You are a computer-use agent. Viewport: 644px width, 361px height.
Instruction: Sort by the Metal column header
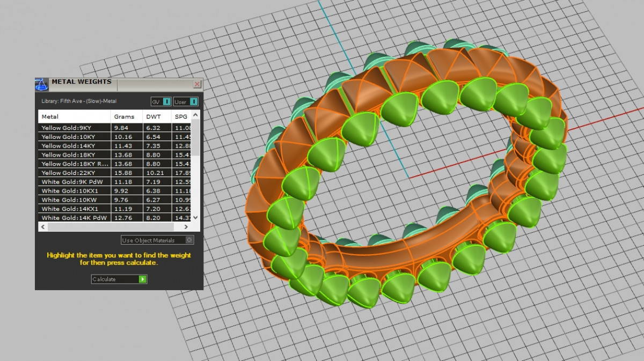(74, 116)
